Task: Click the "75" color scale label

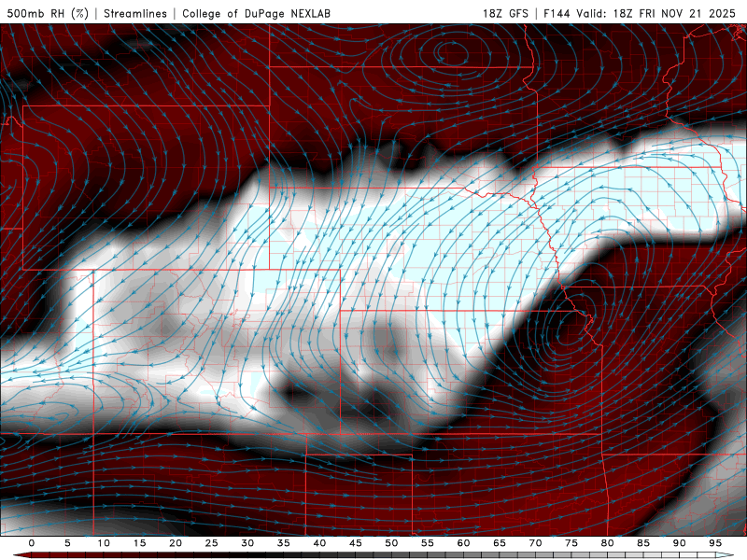Action: tap(571, 543)
